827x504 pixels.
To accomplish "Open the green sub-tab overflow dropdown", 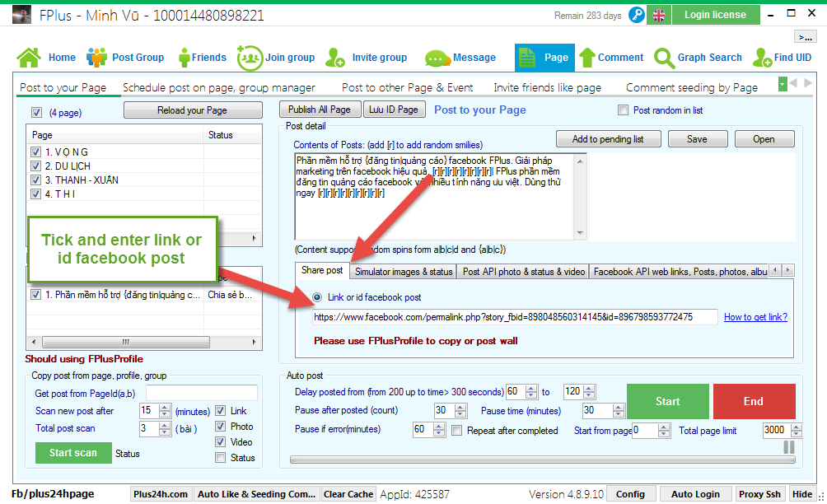I will tap(783, 84).
